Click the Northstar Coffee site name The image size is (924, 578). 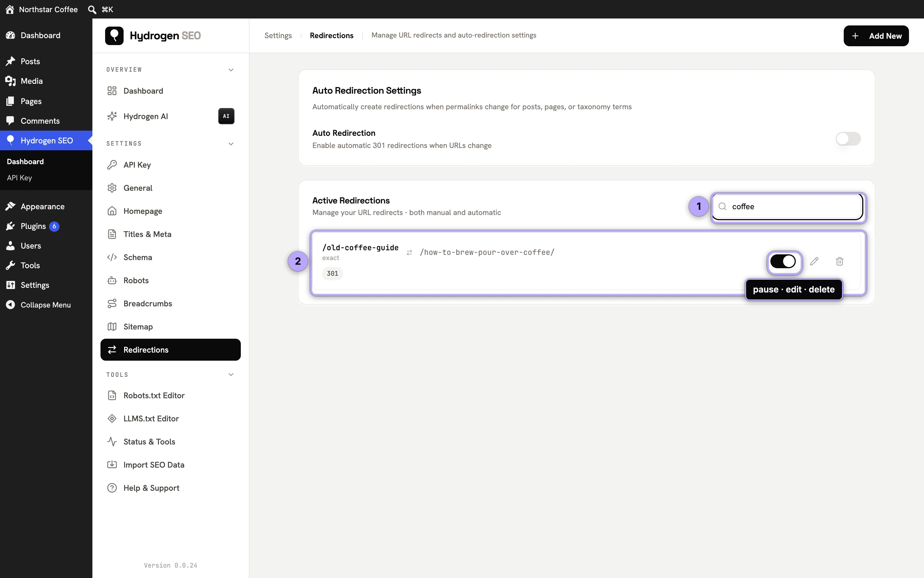(x=48, y=9)
